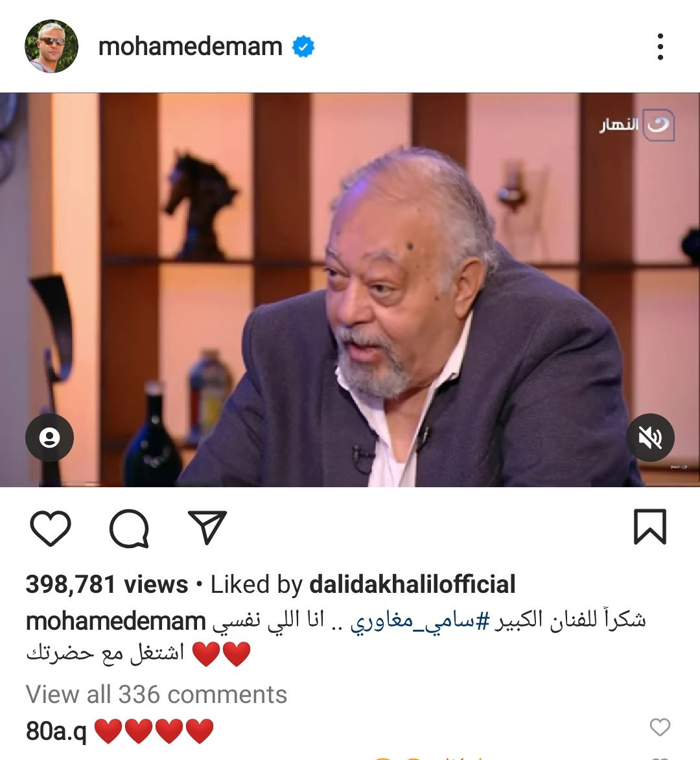The image size is (700, 760).
Task: Like the 80a.q comment
Action: point(660,727)
